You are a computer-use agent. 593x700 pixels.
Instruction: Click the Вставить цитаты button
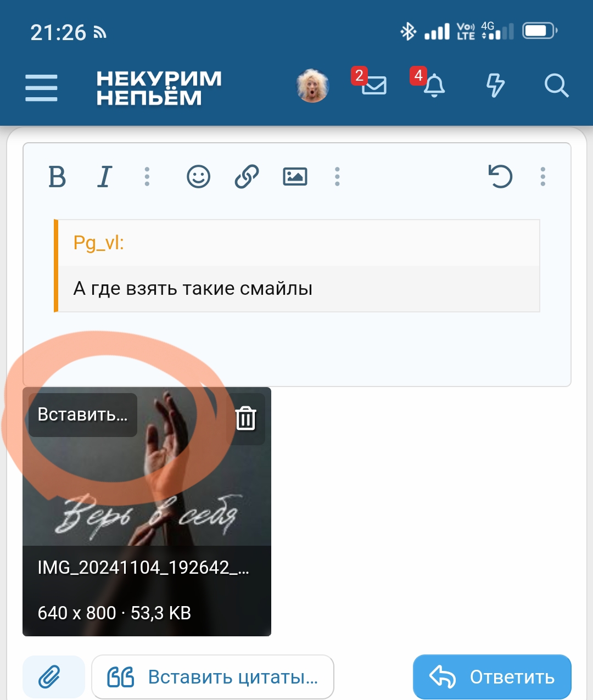click(212, 677)
